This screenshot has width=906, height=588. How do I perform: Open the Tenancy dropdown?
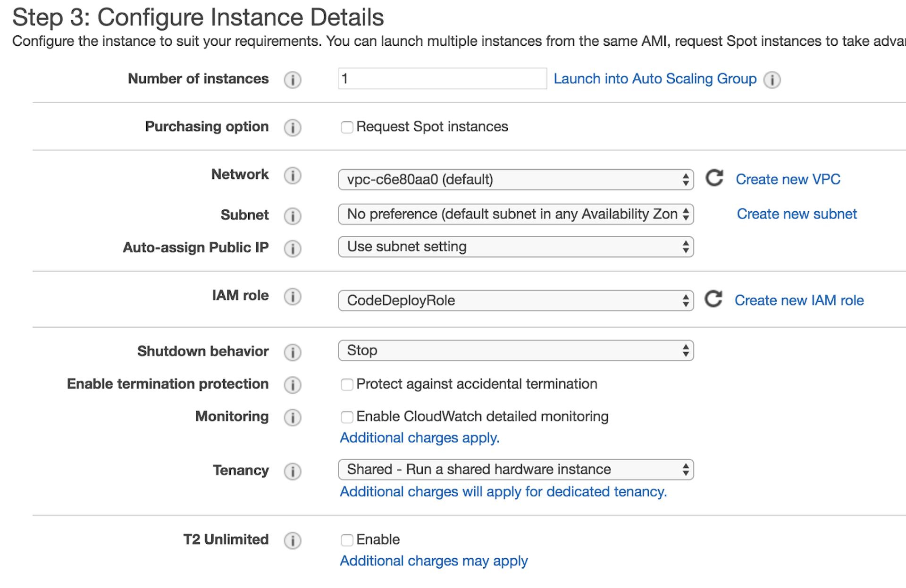[515, 470]
